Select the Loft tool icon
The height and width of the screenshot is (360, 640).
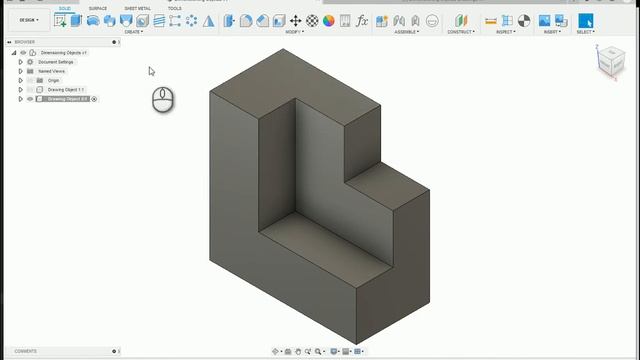point(126,20)
